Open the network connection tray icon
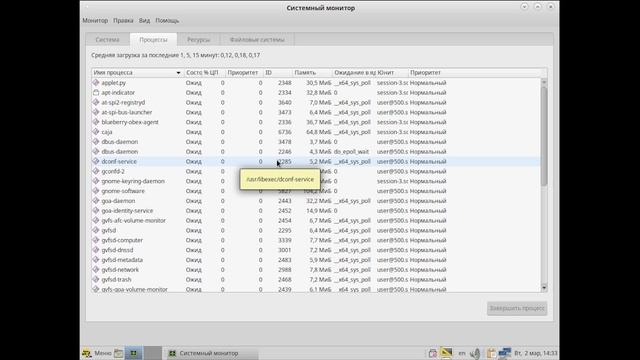Screen dimensions: 640x360 [505, 353]
